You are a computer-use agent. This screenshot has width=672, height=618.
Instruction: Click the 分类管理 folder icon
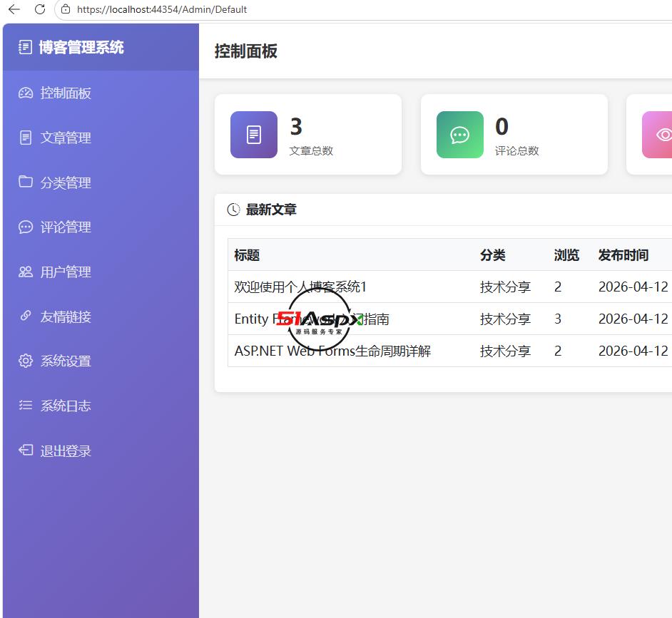pyautogui.click(x=26, y=182)
